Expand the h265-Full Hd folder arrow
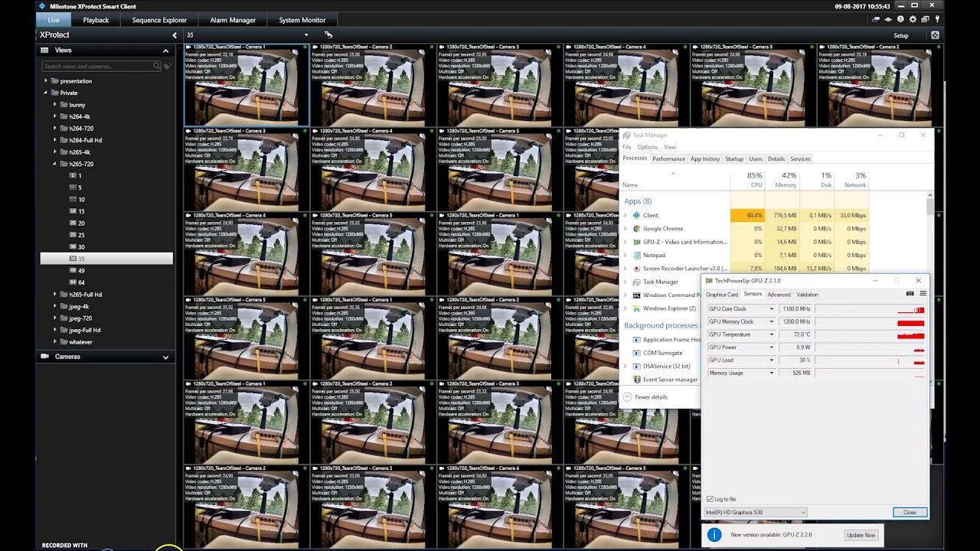980x551 pixels. coord(55,294)
